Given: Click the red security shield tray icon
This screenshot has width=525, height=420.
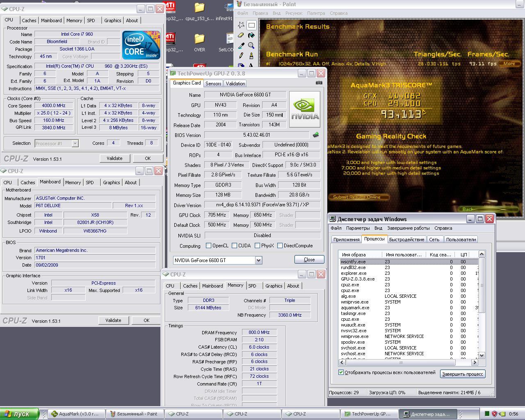Looking at the screenshot, I should click(x=494, y=414).
